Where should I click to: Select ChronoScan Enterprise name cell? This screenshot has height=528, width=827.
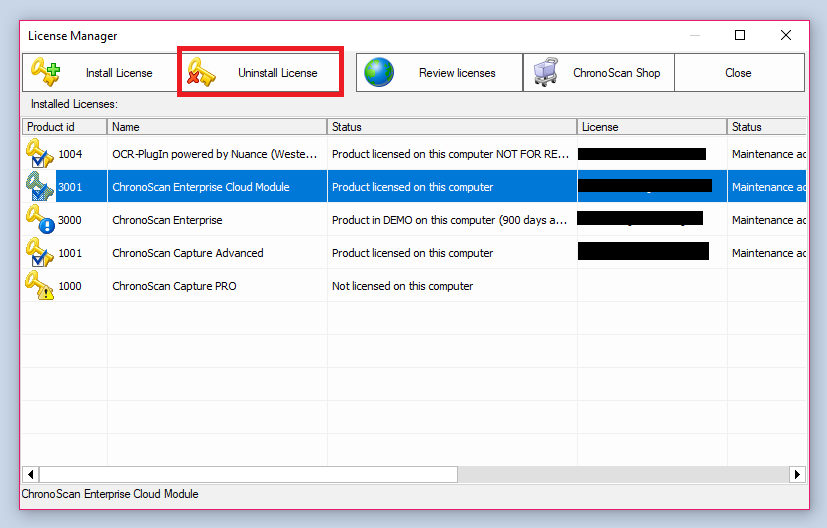click(217, 220)
